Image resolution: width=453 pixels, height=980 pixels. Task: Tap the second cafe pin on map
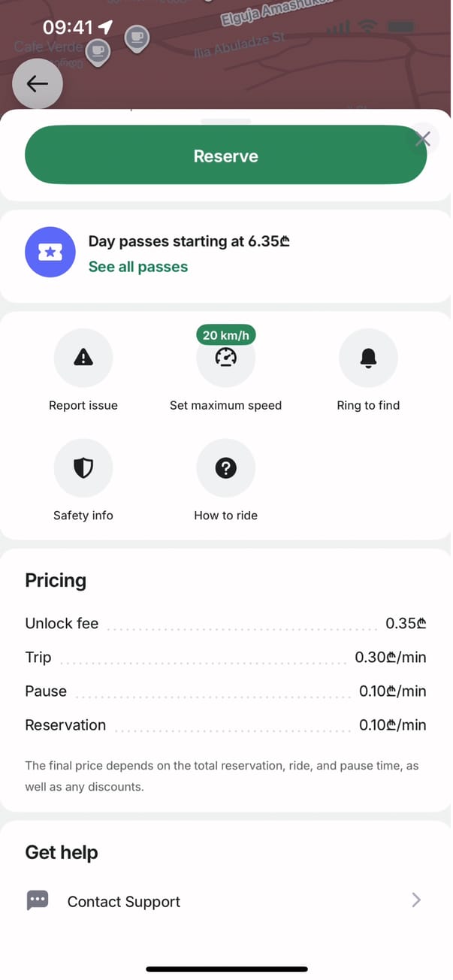(136, 37)
